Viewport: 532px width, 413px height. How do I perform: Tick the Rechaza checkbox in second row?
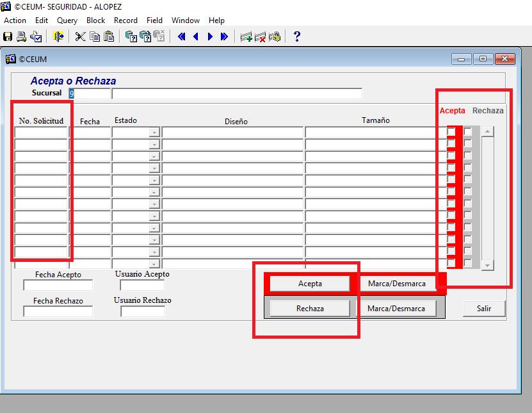tap(468, 143)
